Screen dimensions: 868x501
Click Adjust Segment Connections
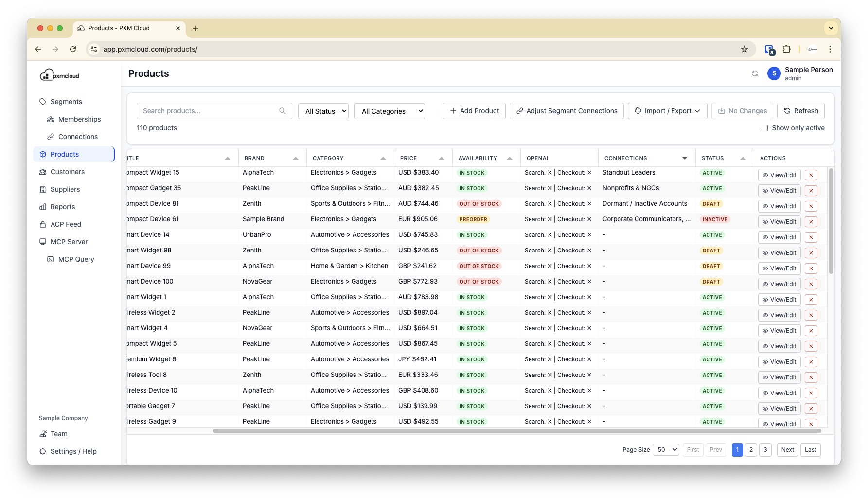tap(567, 111)
